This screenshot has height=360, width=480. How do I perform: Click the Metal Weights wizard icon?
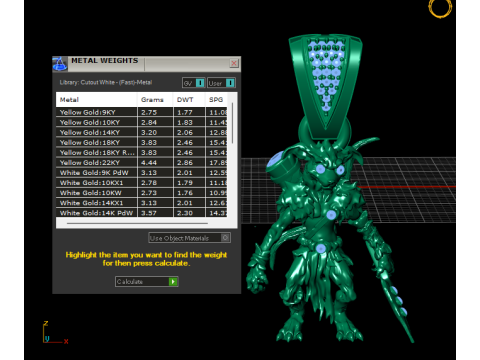tap(60, 64)
